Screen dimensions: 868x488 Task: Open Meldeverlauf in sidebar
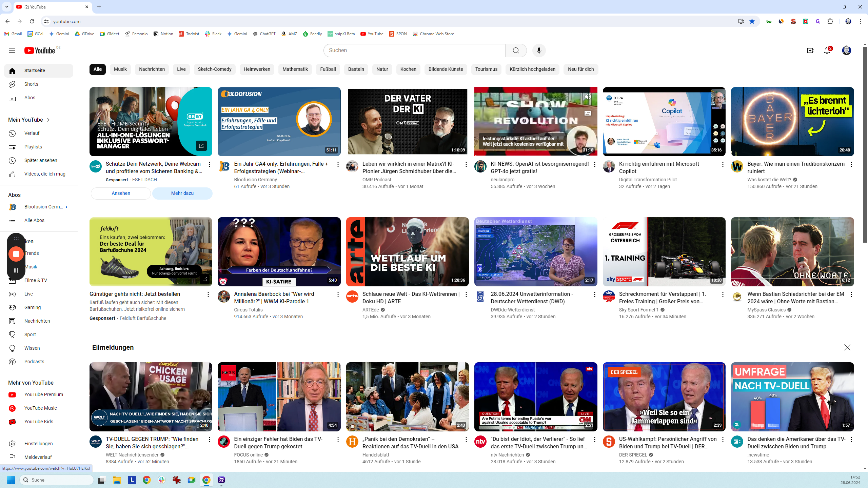tap(39, 457)
